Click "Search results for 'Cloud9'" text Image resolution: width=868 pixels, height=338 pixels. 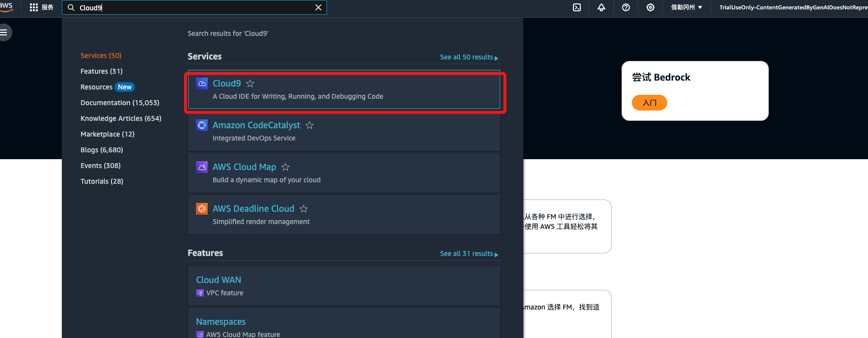228,33
